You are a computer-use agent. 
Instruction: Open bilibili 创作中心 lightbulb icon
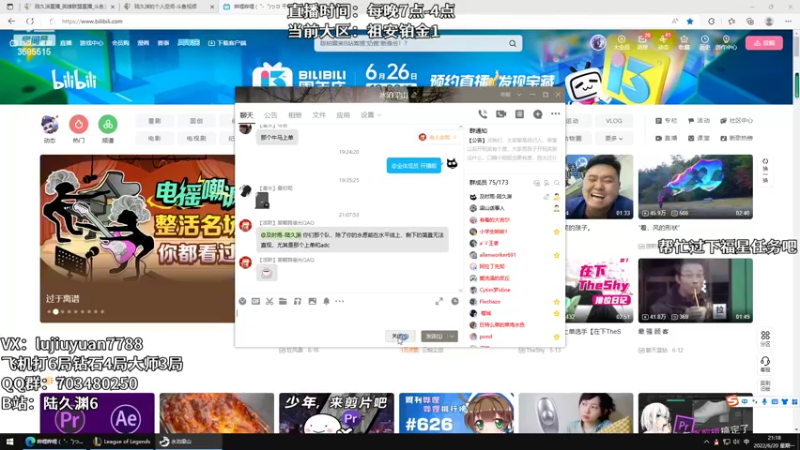point(726,42)
